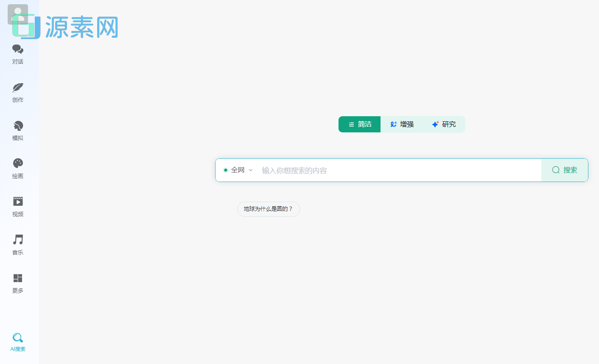Open the 对话 chat section
Image resolution: width=599 pixels, height=364 pixels.
point(17,54)
